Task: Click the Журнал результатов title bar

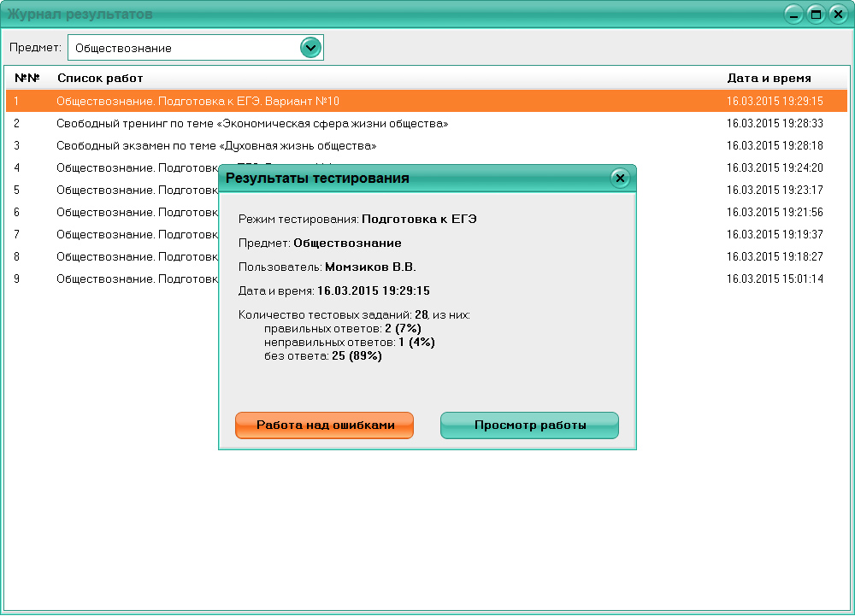Action: 342,13
